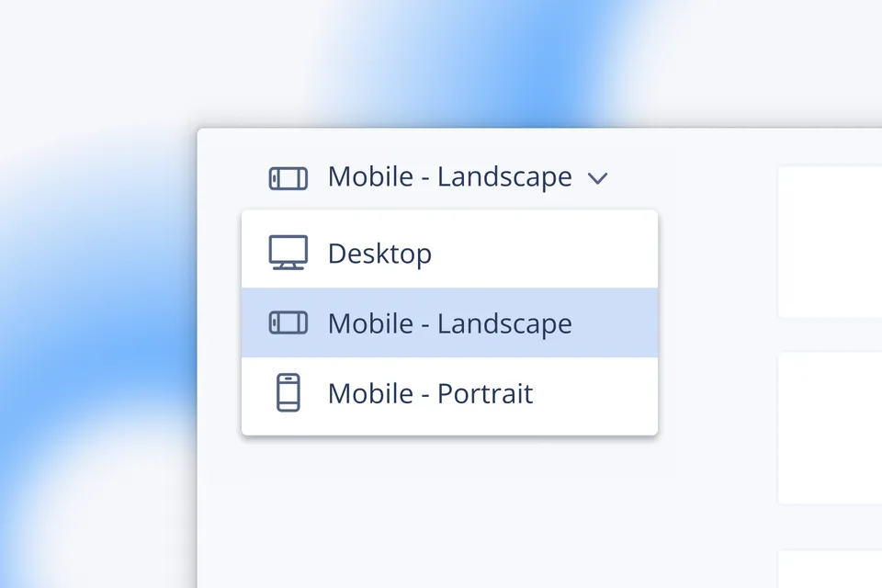This screenshot has width=882, height=588.
Task: Click the landscape phone icon in dropdown header
Action: tap(288, 177)
